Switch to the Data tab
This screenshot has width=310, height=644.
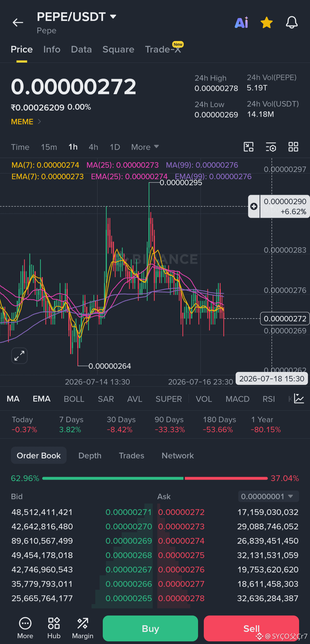82,49
